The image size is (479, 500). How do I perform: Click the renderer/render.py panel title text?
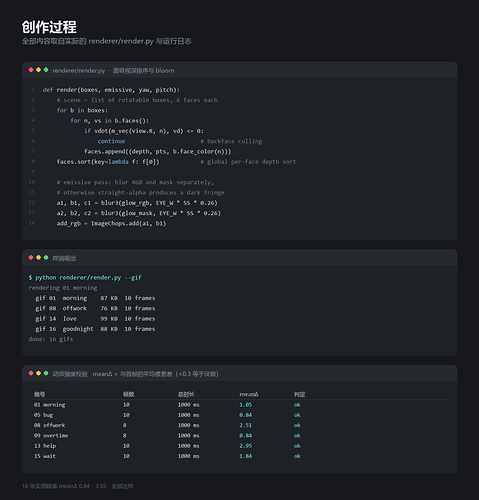pos(113,71)
